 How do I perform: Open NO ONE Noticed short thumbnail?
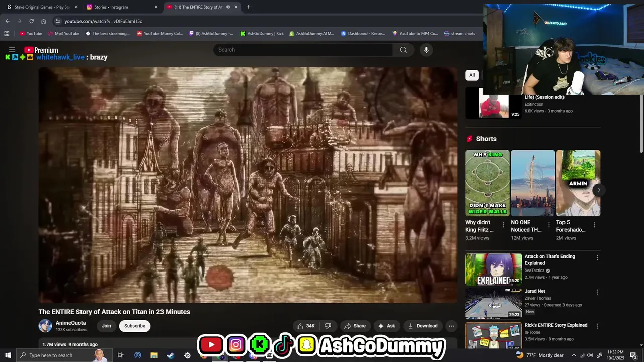[533, 183]
